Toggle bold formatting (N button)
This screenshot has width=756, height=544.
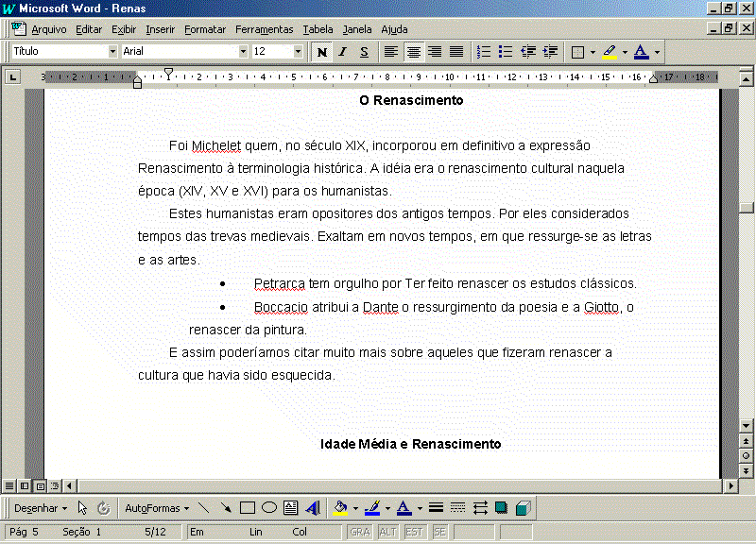point(322,52)
